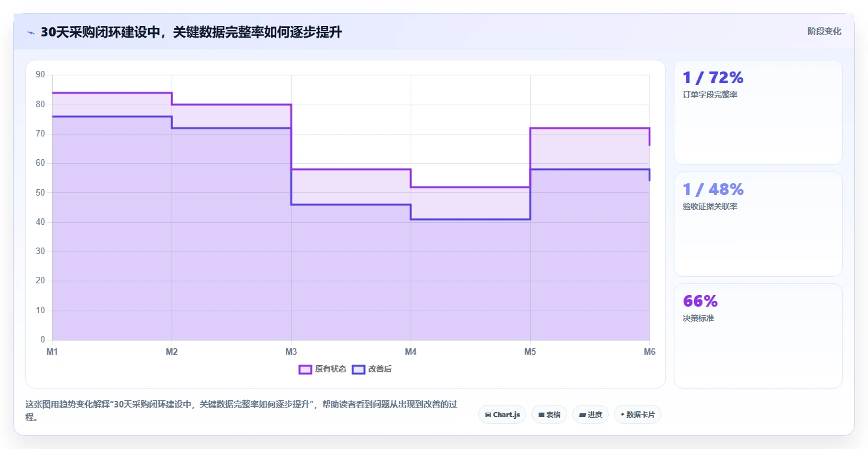Screen dimensions: 868x449
Task: Click the 0 y-axis tick label
Action: [43, 340]
